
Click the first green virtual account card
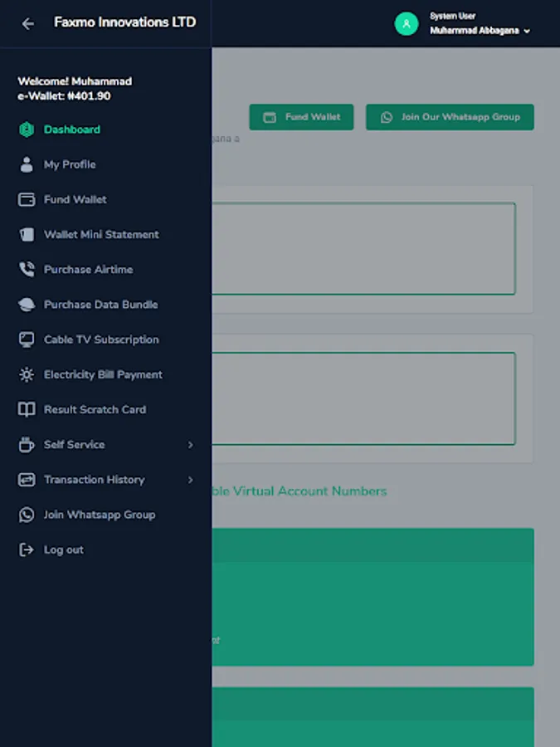(373, 597)
